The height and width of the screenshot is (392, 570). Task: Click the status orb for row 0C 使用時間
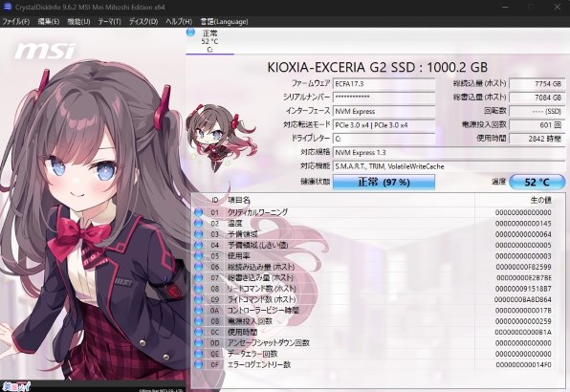pyautogui.click(x=199, y=332)
